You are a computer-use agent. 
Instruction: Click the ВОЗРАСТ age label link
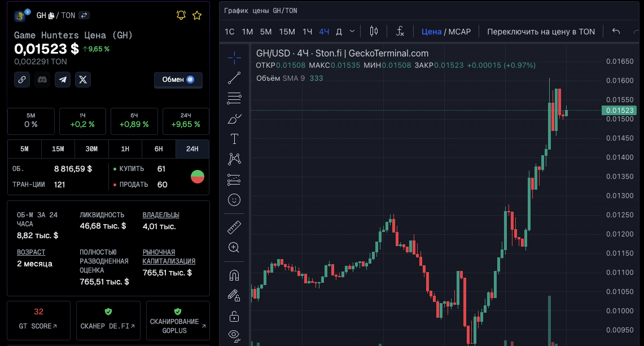tap(31, 252)
